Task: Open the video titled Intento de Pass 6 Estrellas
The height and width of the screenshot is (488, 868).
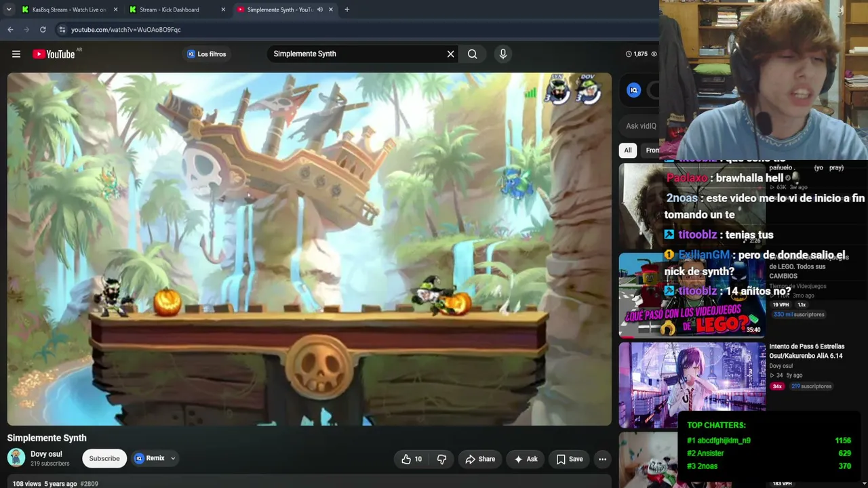Action: [806, 351]
